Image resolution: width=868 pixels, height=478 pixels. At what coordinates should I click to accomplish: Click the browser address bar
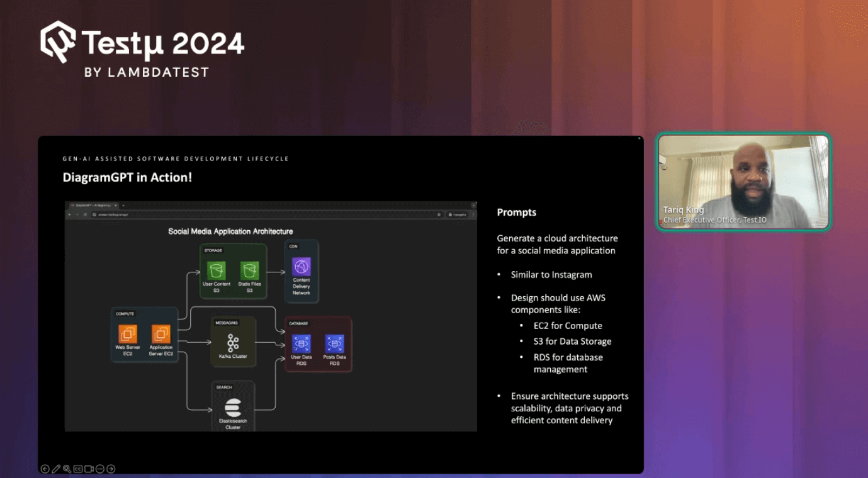click(x=268, y=214)
